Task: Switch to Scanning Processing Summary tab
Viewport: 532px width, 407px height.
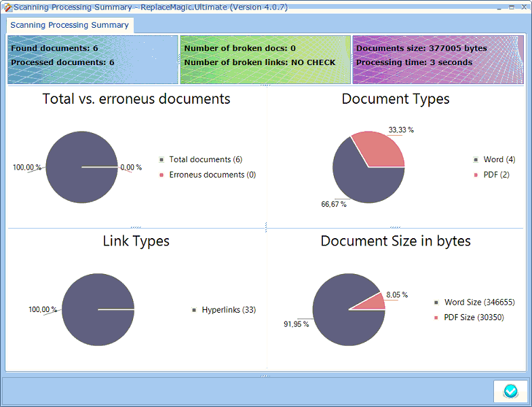Action: (x=69, y=25)
